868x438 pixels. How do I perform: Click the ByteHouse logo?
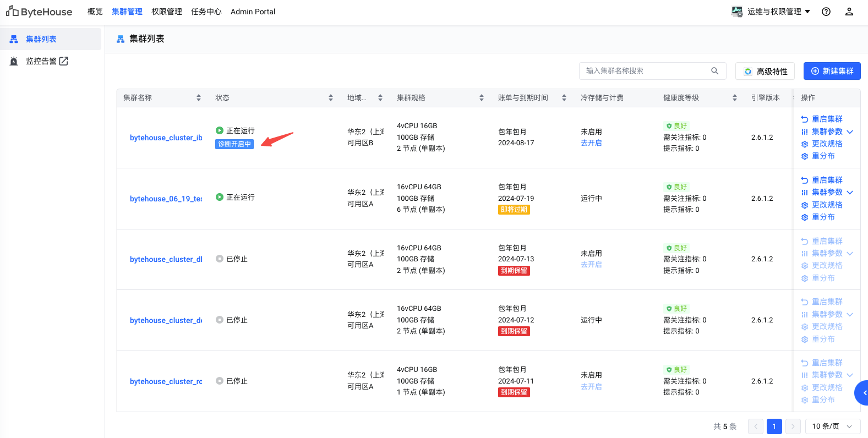(39, 12)
